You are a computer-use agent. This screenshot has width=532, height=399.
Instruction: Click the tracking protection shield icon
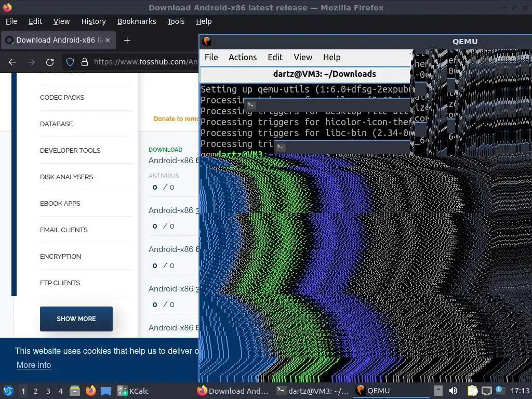click(70, 62)
